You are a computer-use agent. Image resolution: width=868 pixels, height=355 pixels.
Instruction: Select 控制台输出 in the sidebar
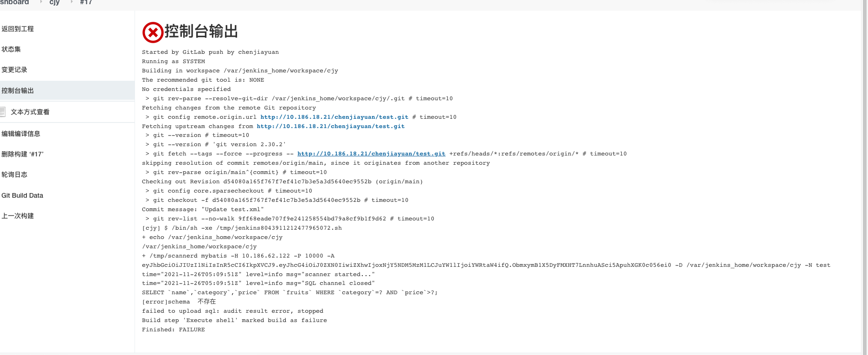[17, 90]
